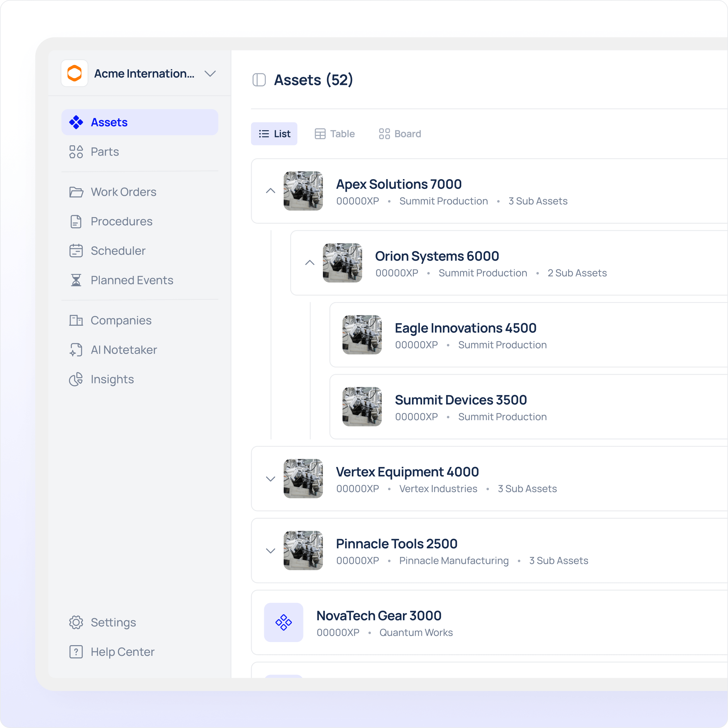Switch to Table view tab

click(x=335, y=134)
